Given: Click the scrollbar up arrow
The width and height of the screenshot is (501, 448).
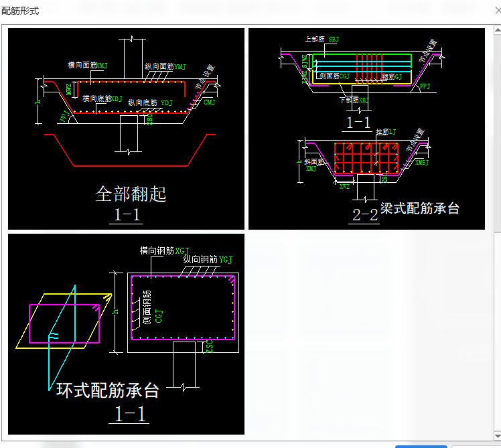Looking at the screenshot, I should [498, 31].
